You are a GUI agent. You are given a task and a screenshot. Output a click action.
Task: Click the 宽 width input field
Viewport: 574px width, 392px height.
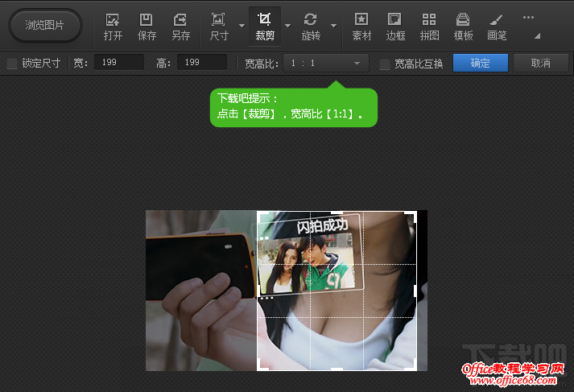[118, 63]
